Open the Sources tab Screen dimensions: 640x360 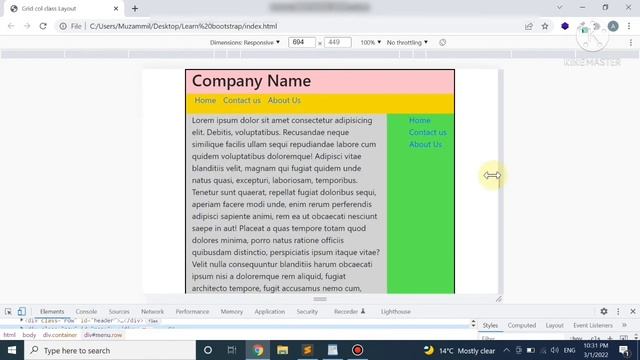[119, 311]
